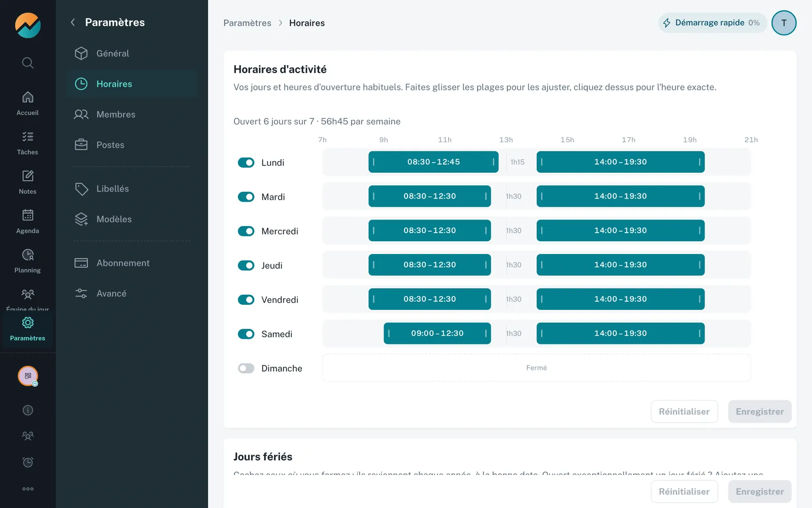The image size is (812, 508).
Task: Click the alarm clock icon in sidebar
Action: coord(28,462)
